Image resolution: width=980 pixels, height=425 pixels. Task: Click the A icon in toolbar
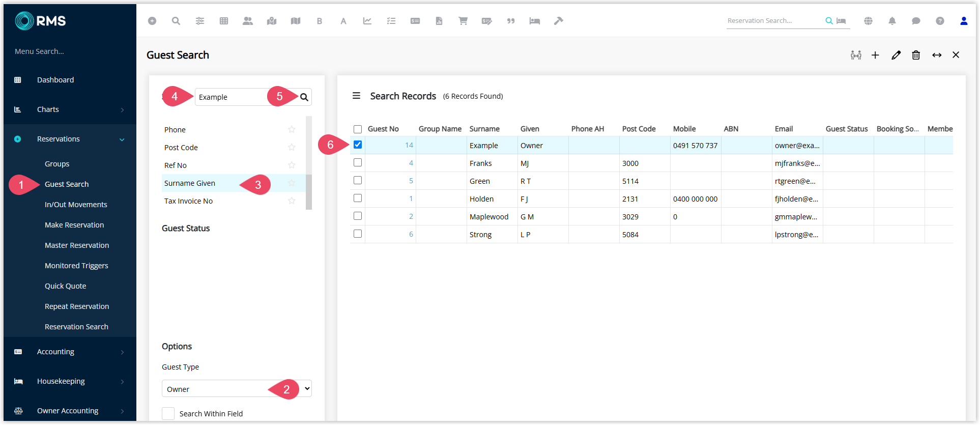[x=343, y=21]
